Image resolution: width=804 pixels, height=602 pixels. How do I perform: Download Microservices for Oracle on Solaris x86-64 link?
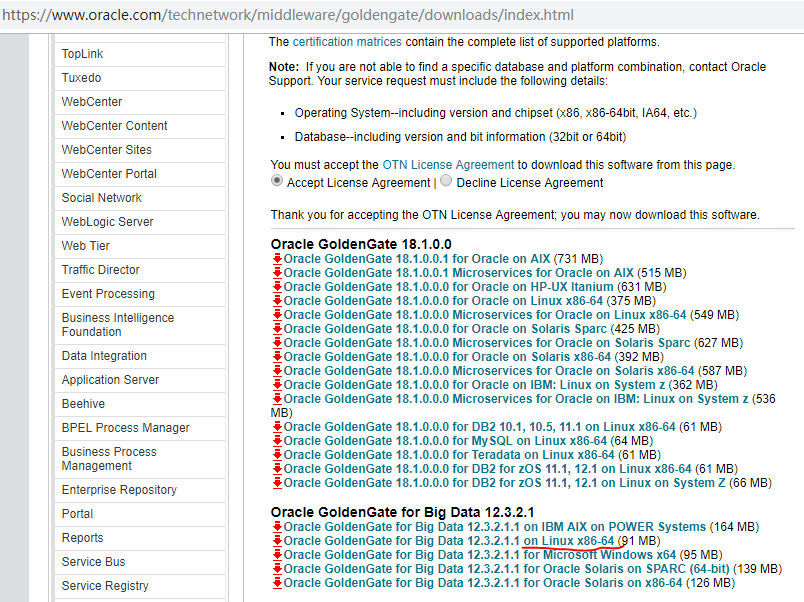click(489, 371)
